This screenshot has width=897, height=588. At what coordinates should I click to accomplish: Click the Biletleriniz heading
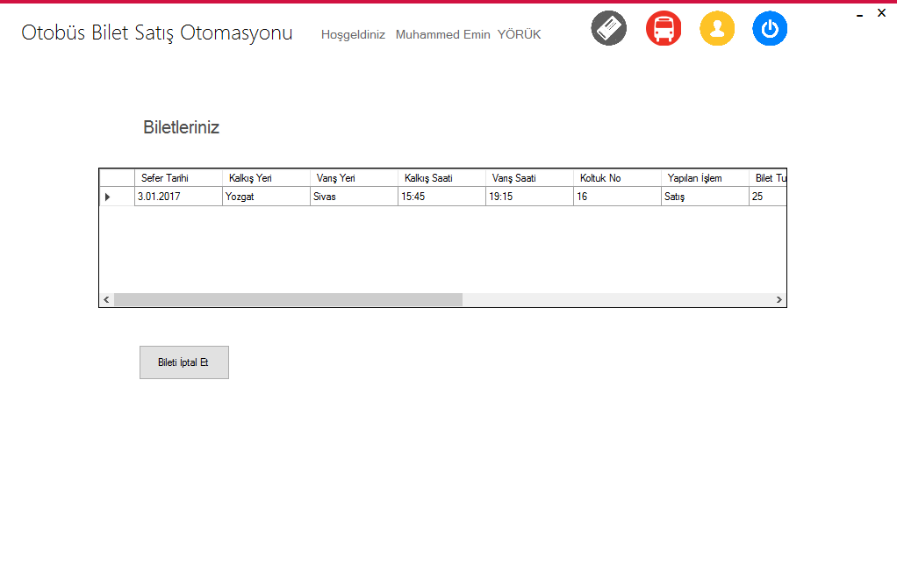tap(182, 127)
